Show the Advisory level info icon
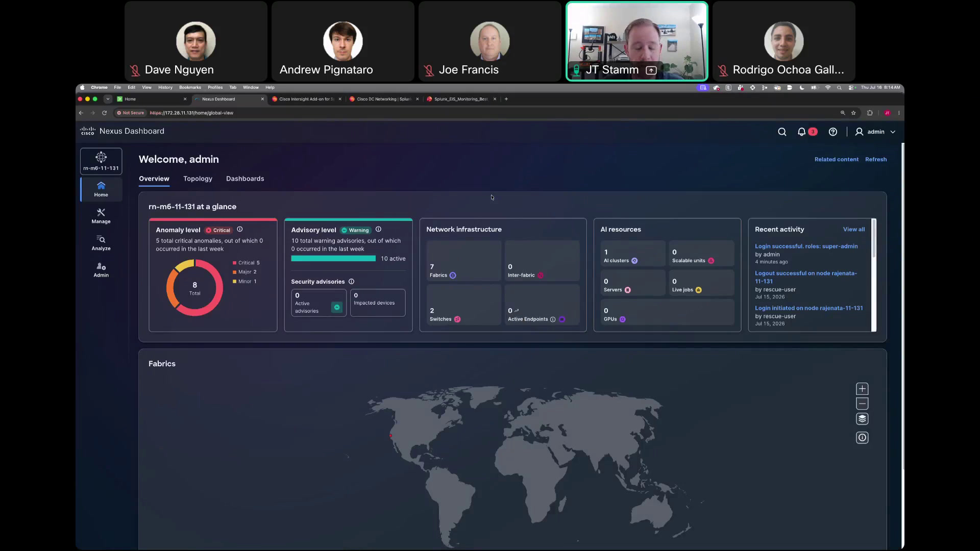This screenshot has width=980, height=551. (378, 230)
